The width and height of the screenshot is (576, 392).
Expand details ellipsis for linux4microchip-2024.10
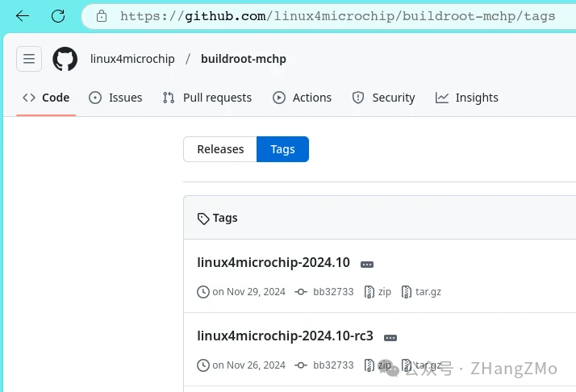(x=367, y=265)
